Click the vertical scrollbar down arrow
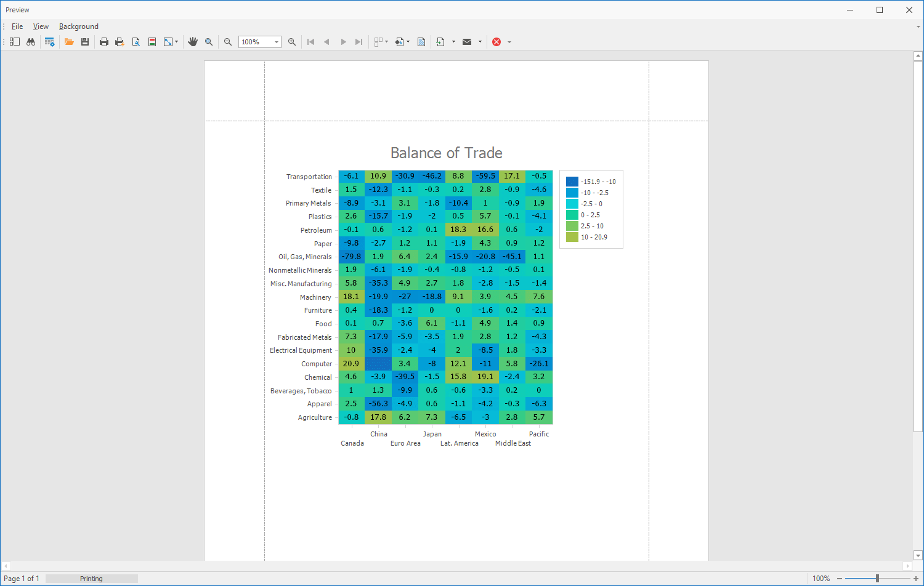Viewport: 924px width, 586px height. click(x=918, y=555)
